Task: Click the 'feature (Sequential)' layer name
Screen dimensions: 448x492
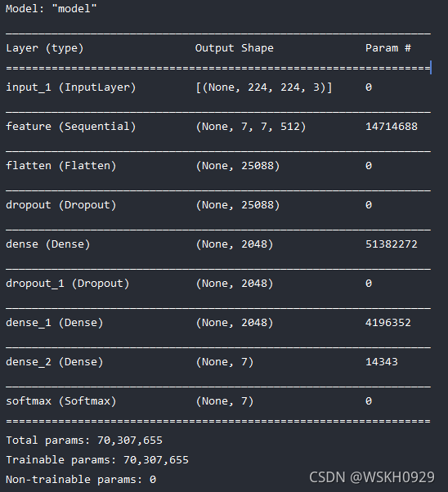Action: pyautogui.click(x=71, y=127)
